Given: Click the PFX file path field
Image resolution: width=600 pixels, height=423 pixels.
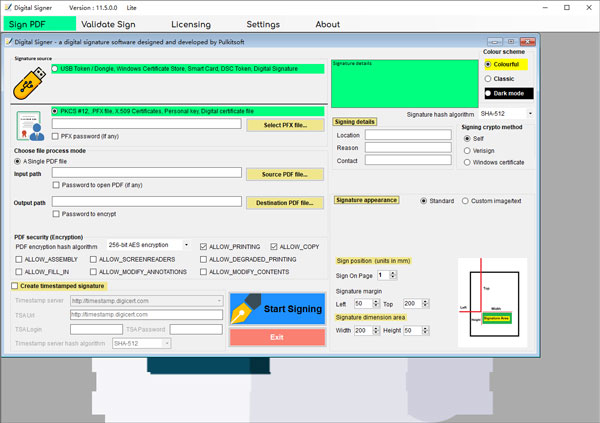Looking at the screenshot, I should tap(147, 124).
